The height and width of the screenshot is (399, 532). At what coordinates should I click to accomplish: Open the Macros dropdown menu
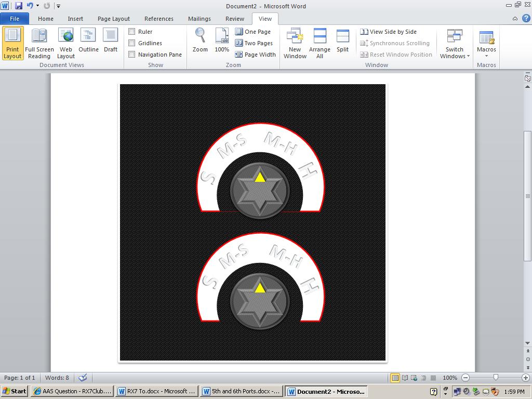coord(486,44)
